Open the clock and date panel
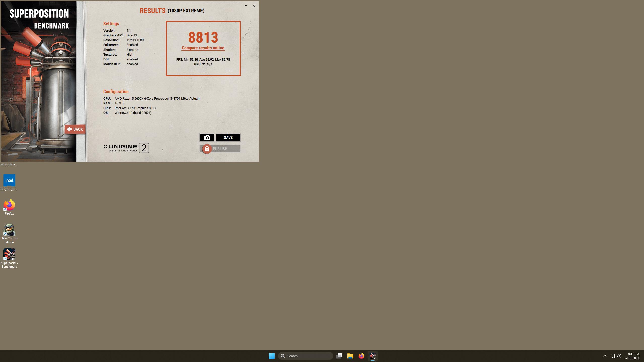The height and width of the screenshot is (362, 644). coord(632,356)
